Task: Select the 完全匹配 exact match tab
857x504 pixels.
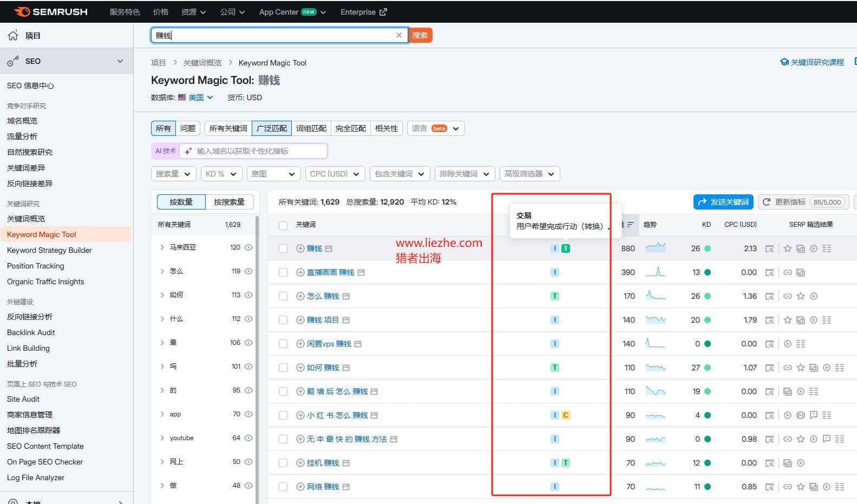Action: click(351, 128)
